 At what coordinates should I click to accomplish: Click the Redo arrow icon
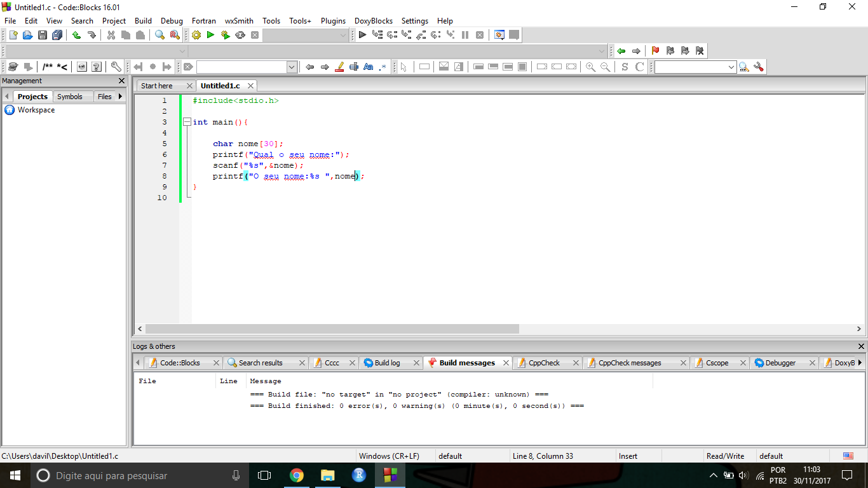tap(92, 35)
